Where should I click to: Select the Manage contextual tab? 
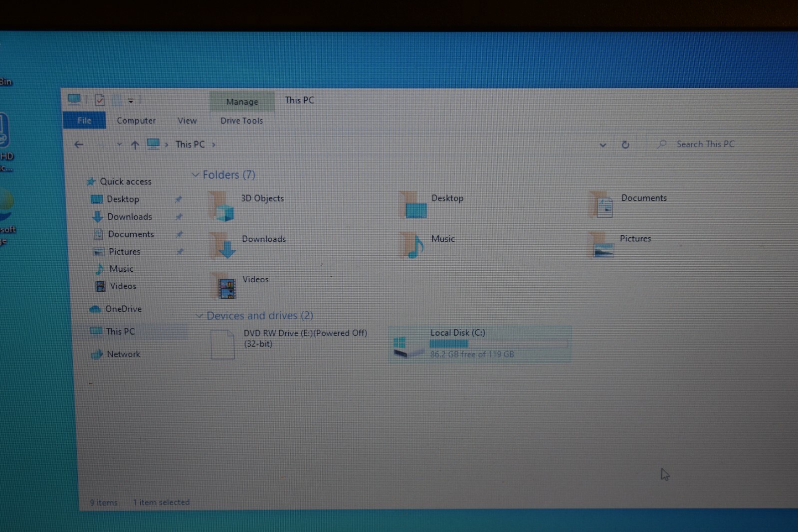[242, 102]
